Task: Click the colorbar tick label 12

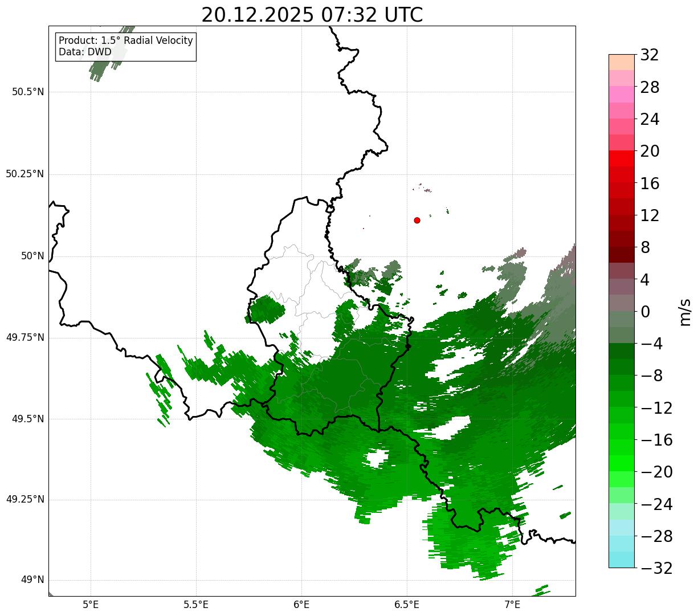Action: point(650,215)
